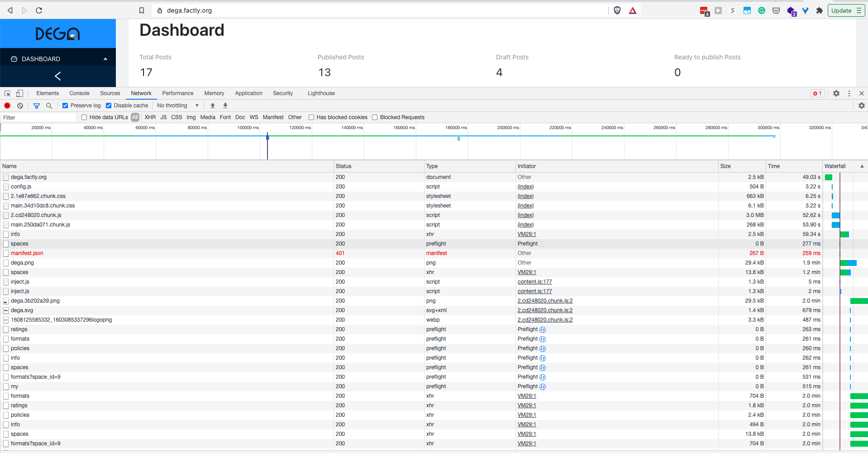Open the VM29:1 initiator link

tap(526, 234)
